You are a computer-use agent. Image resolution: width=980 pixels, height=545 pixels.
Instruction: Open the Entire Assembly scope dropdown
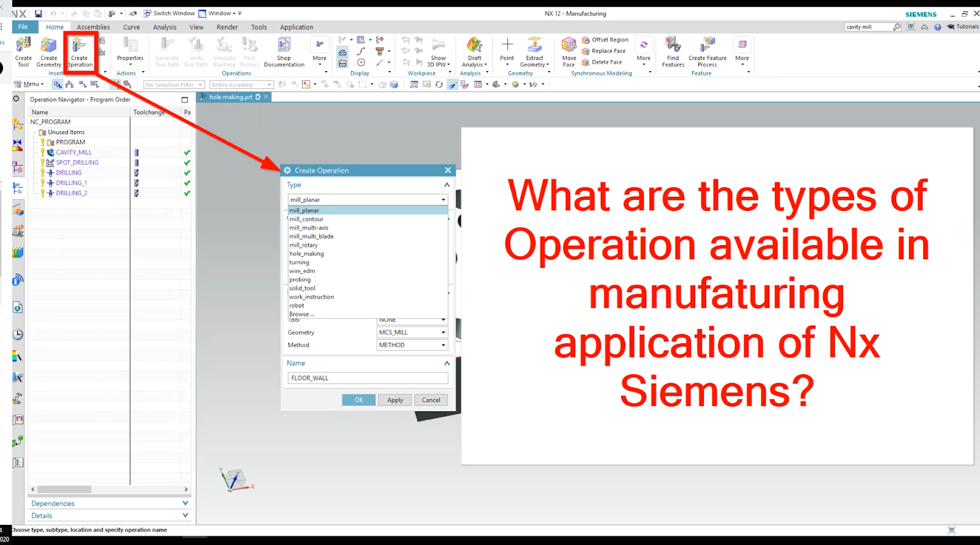241,85
